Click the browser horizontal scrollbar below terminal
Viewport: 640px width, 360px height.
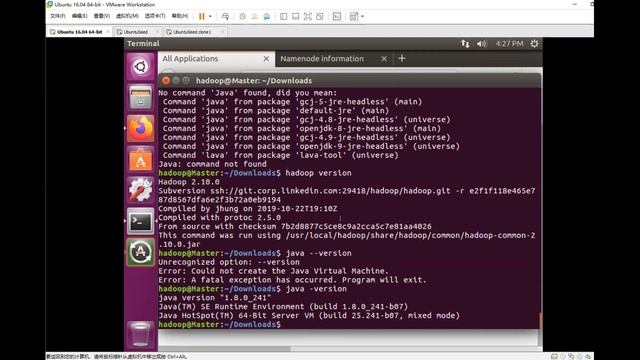pyautogui.click(x=224, y=349)
